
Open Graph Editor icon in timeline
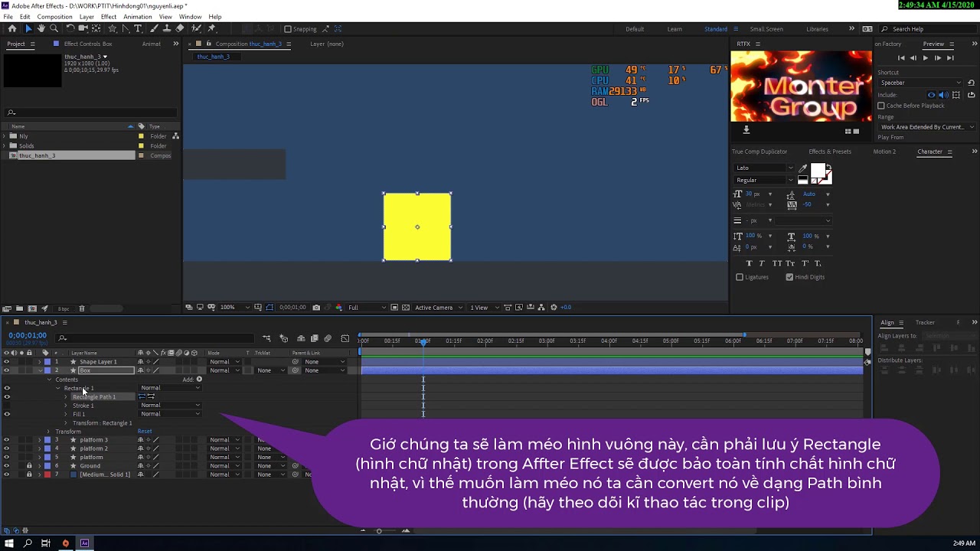tap(345, 338)
